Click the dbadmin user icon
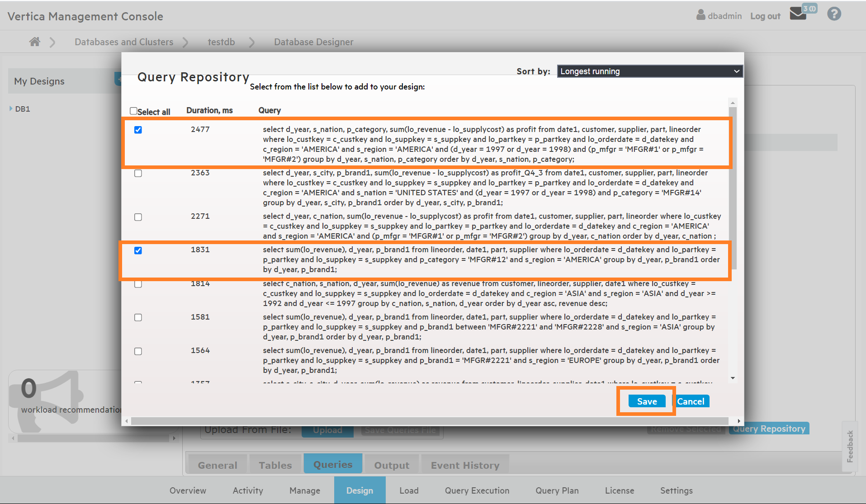Image resolution: width=866 pixels, height=504 pixels. pos(700,15)
